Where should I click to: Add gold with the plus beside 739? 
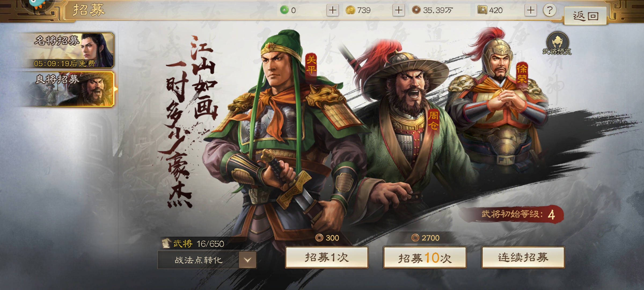pyautogui.click(x=398, y=10)
